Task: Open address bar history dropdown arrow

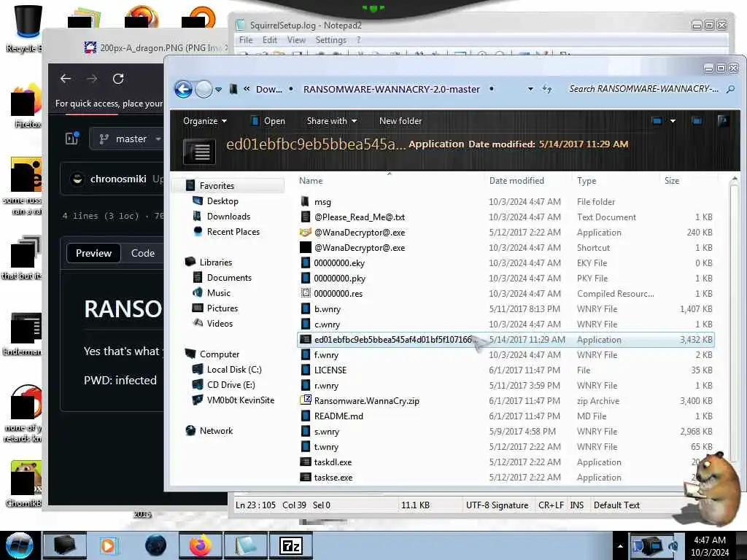Action: [x=530, y=89]
